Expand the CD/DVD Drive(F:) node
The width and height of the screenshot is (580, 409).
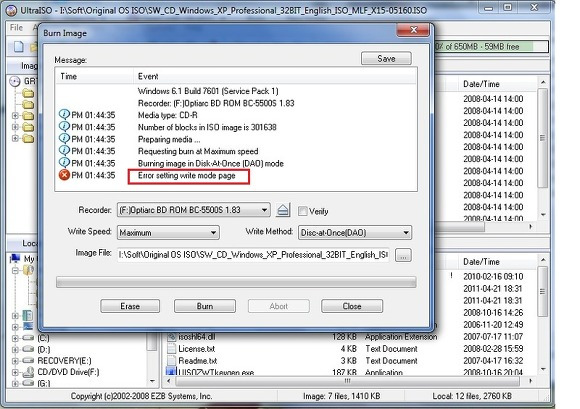pos(15,372)
